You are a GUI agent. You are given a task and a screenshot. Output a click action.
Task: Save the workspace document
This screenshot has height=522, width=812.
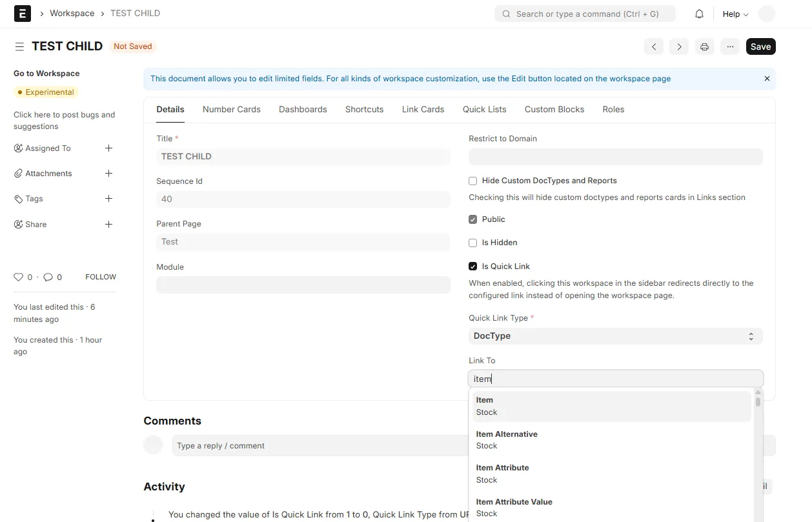761,46
